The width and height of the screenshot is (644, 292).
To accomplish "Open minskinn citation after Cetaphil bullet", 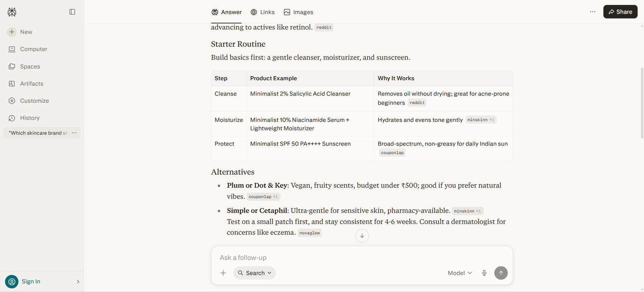I will click(467, 211).
